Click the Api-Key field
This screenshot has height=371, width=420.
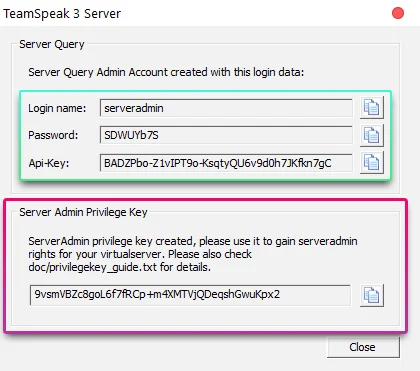(226, 163)
